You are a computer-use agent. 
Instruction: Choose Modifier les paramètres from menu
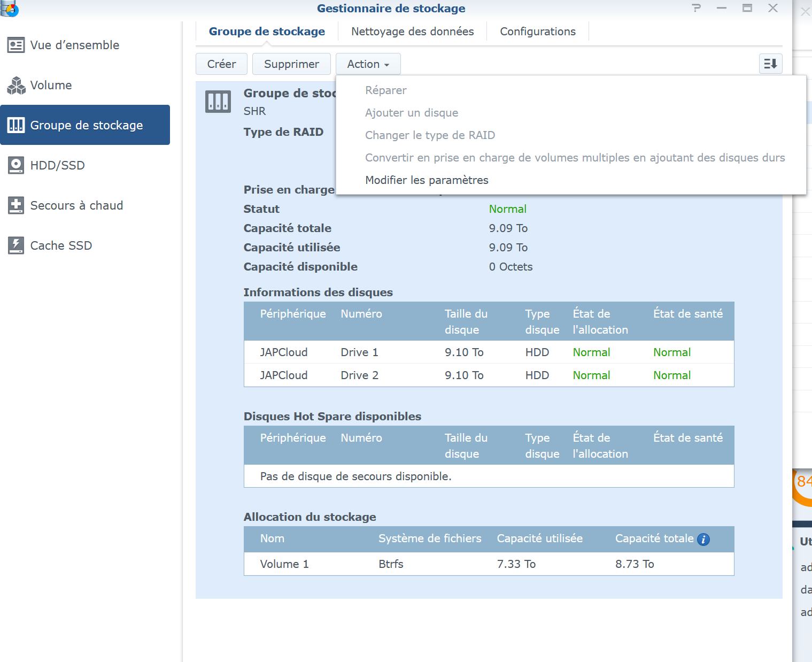[x=427, y=180]
